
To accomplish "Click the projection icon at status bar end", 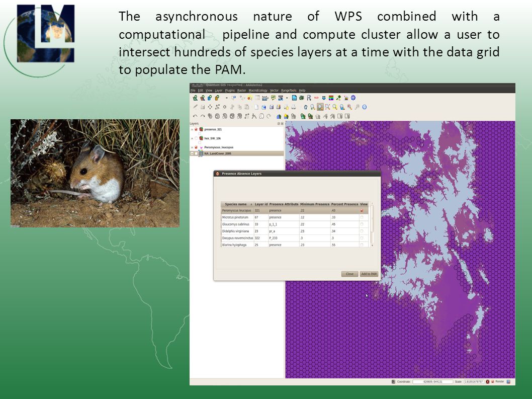I will pos(508,382).
